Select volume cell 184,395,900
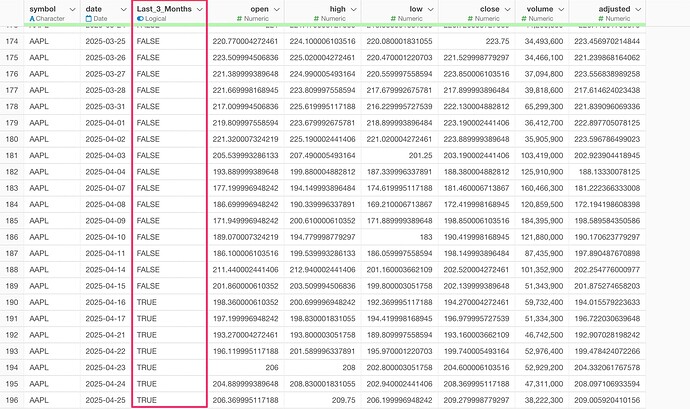 pos(542,221)
